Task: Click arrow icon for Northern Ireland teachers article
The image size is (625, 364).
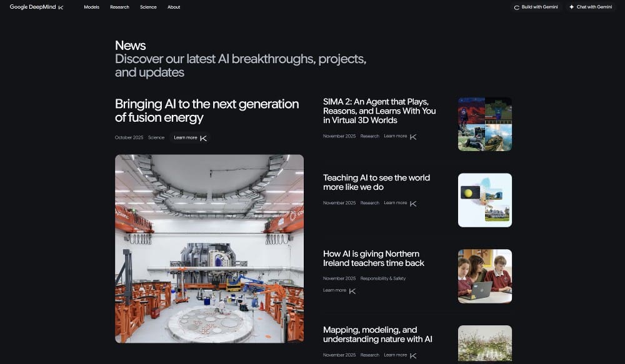Action: click(352, 290)
